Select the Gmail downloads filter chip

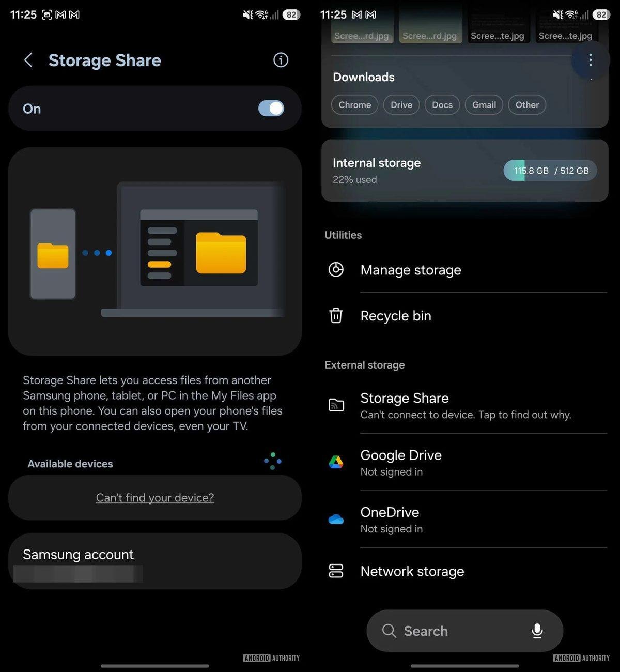click(x=484, y=105)
